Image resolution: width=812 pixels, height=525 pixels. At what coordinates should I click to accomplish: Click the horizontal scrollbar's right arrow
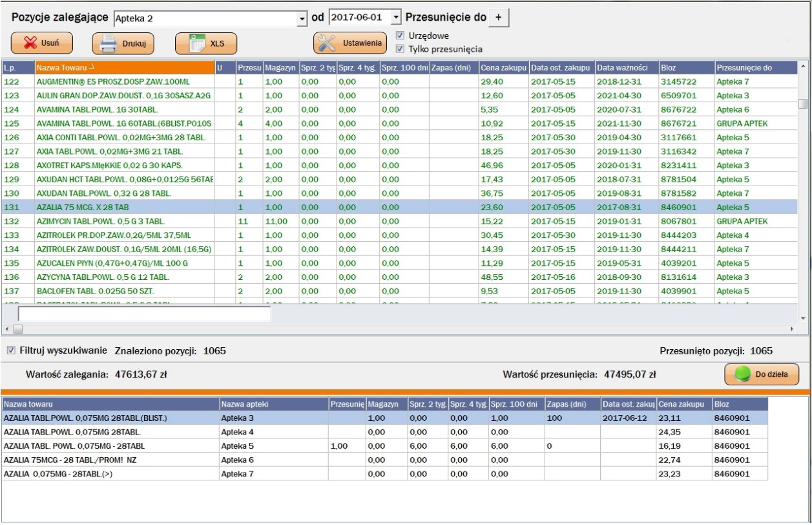[x=793, y=329]
